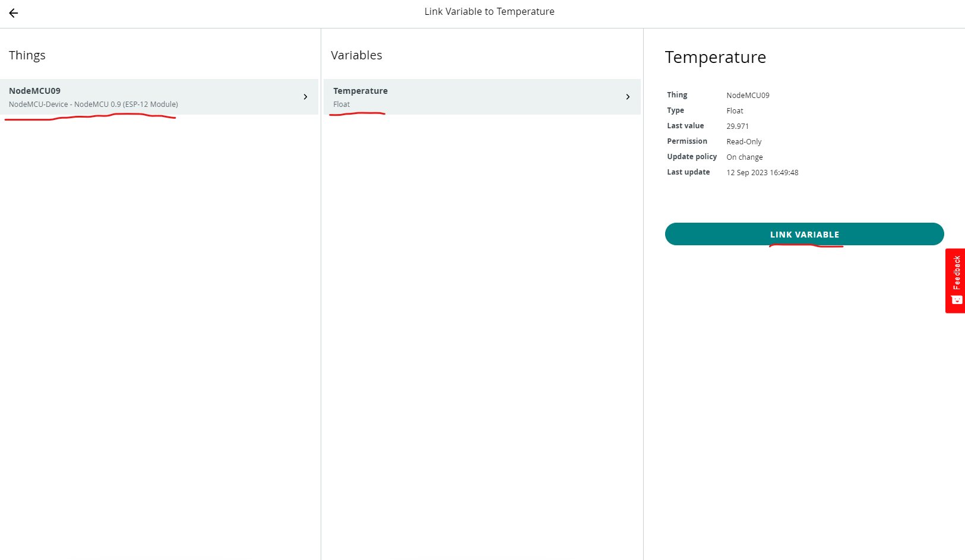Viewport: 965px width, 560px height.
Task: Click the Permission label
Action: click(x=687, y=141)
